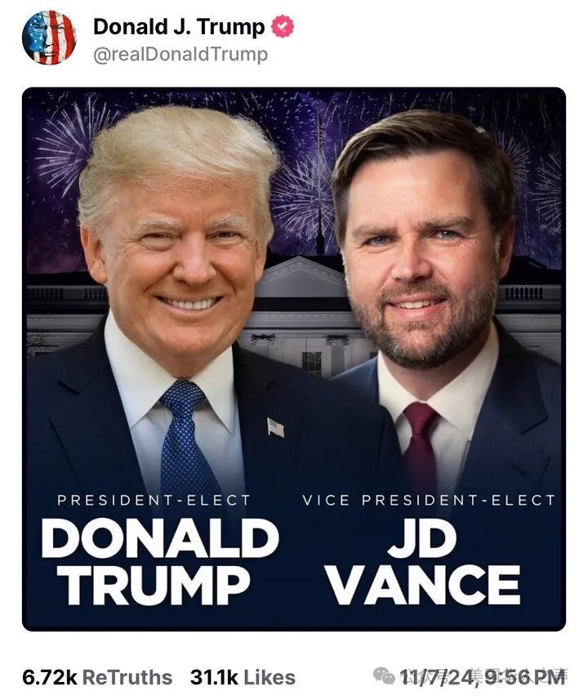588x700 pixels.
Task: Select the large JD VANCE headline text
Action: click(424, 562)
